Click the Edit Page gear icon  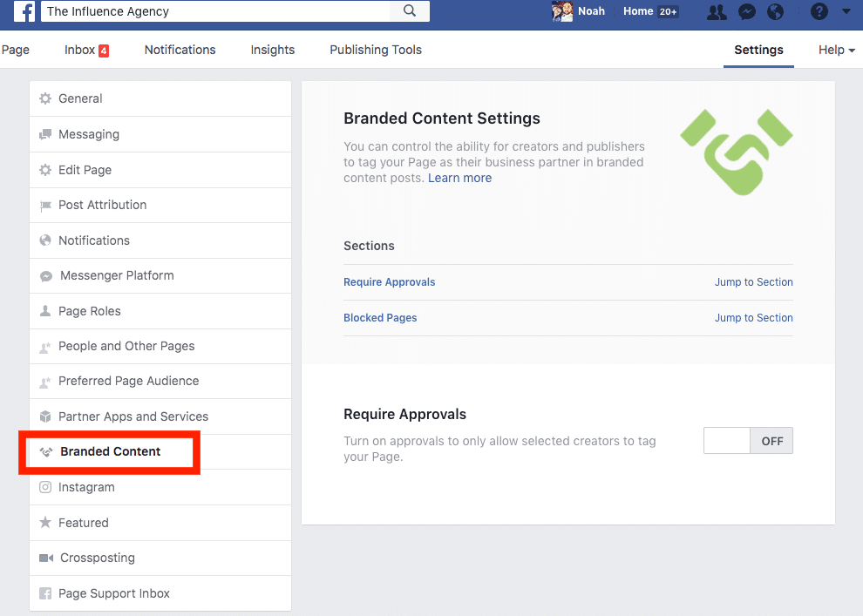point(45,170)
